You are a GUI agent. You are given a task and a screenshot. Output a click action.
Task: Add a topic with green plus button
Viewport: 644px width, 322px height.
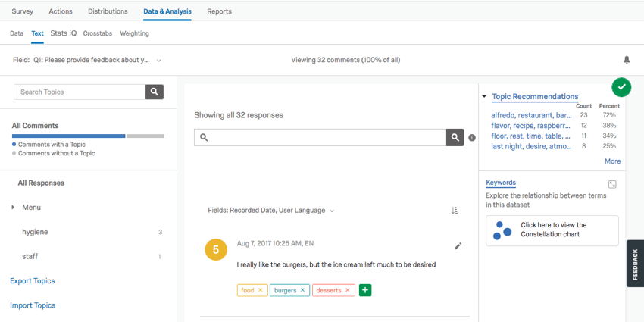point(365,290)
